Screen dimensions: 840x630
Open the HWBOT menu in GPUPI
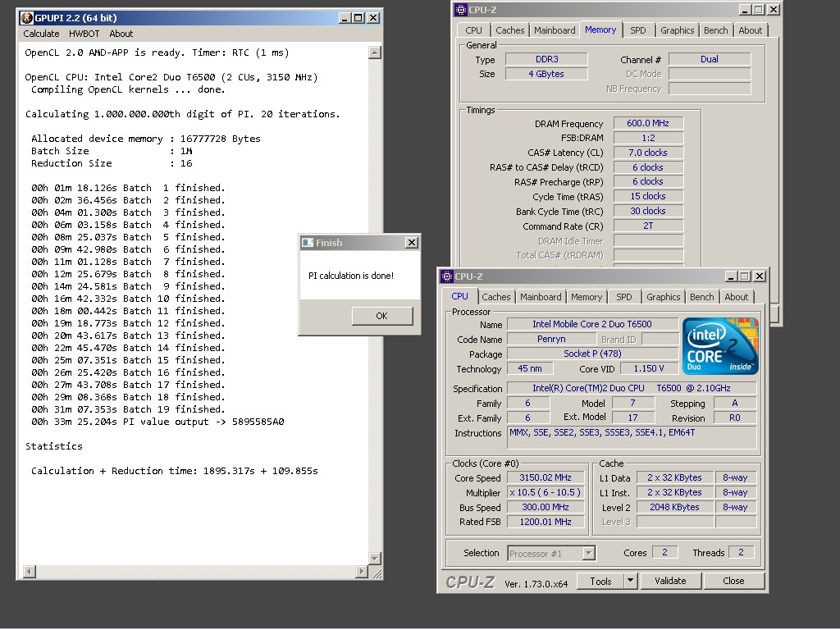[84, 34]
